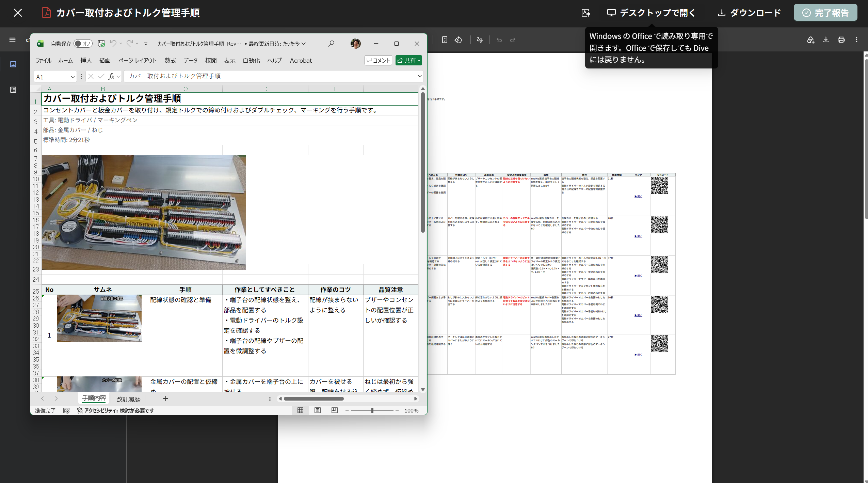Image resolution: width=868 pixels, height=483 pixels.
Task: Click the PDF viewer undo icon
Action: click(x=499, y=40)
